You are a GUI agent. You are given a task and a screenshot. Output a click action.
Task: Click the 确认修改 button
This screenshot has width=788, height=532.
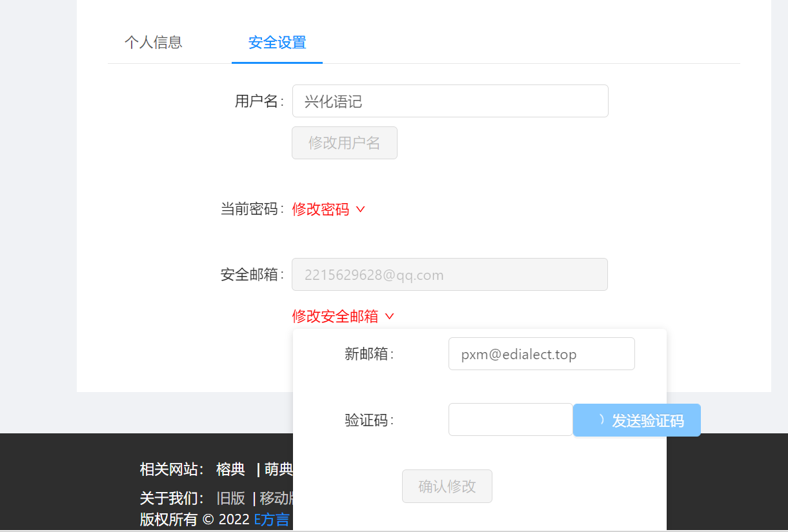click(447, 486)
